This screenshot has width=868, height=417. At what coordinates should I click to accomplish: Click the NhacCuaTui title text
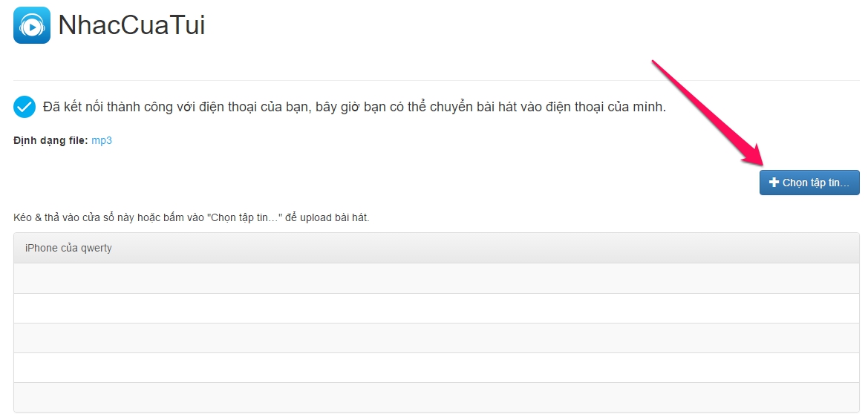pos(131,25)
